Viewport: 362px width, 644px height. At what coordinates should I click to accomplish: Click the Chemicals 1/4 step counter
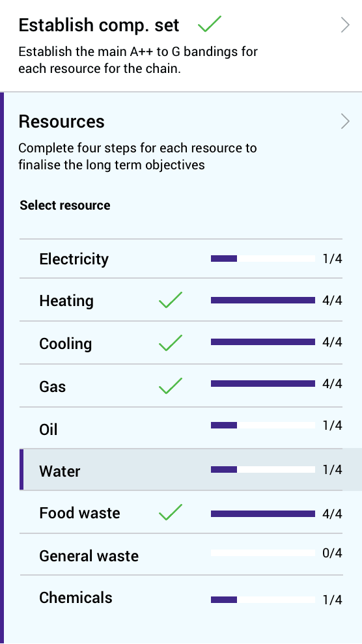click(x=333, y=600)
